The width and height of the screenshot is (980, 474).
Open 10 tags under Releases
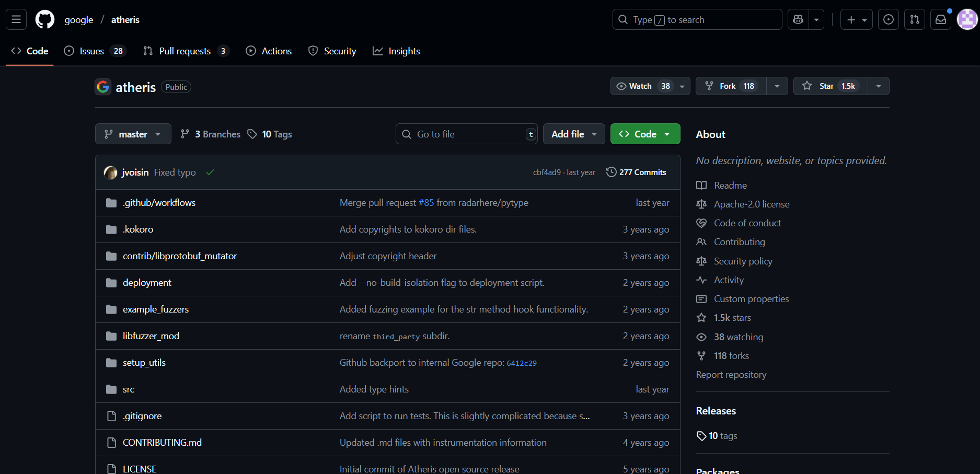[717, 436]
